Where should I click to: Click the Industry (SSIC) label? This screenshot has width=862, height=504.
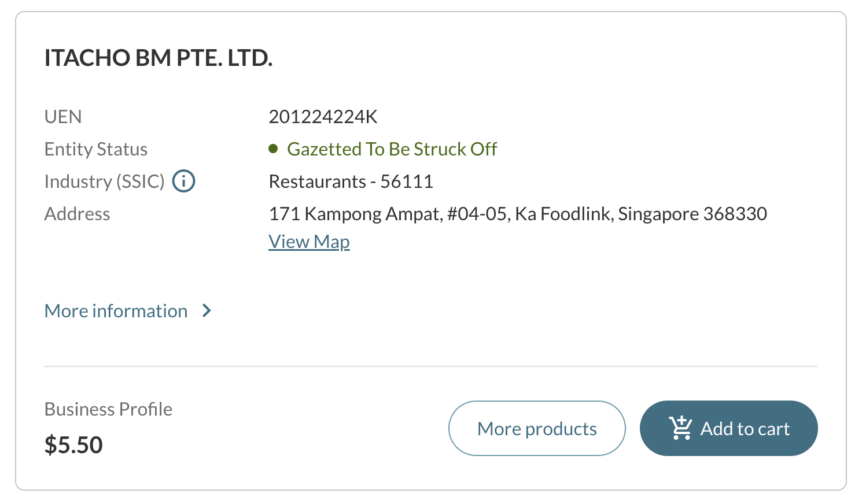pos(104,181)
